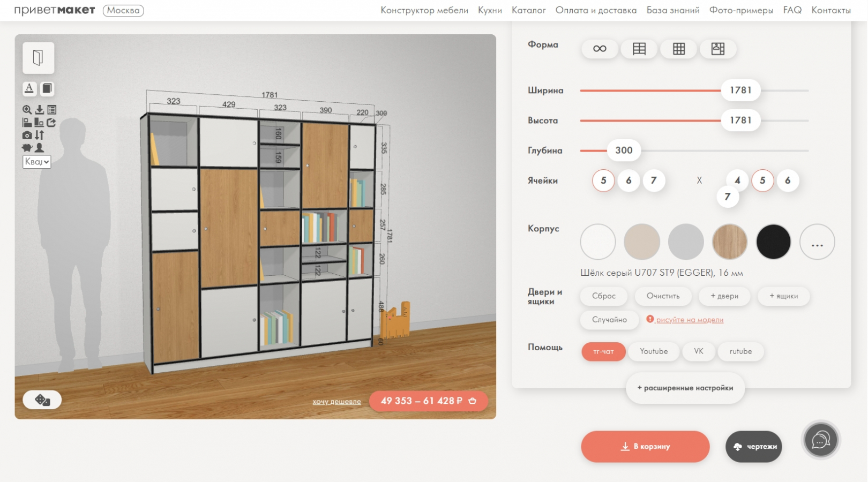Select 4 rows in Ячейки
Image resolution: width=868 pixels, height=482 pixels.
737,180
